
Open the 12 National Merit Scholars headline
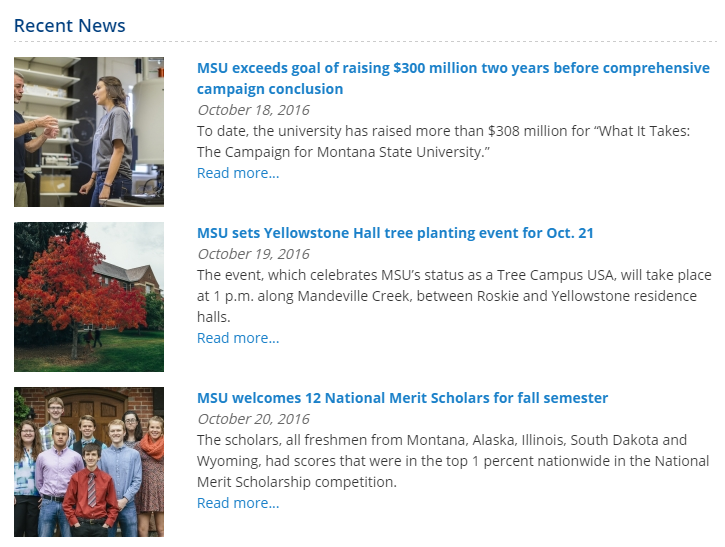pos(402,398)
